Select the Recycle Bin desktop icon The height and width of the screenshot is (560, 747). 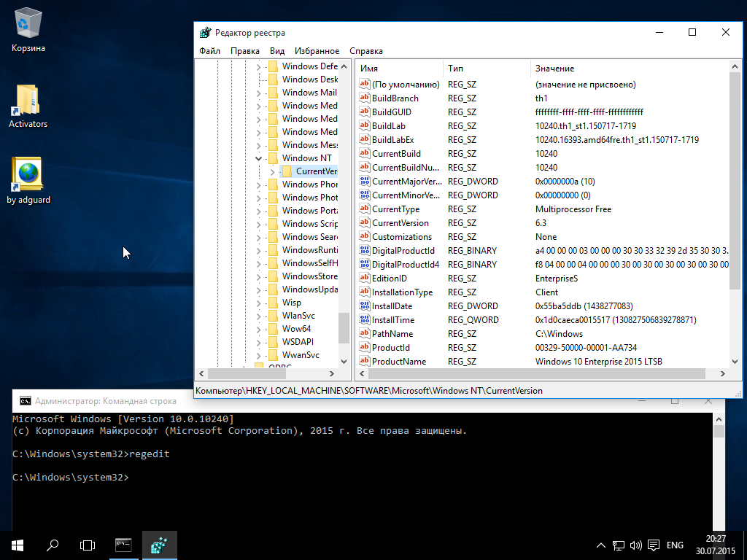(28, 29)
